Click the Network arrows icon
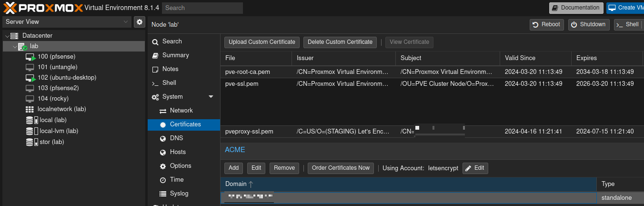The image size is (644, 206). (162, 111)
